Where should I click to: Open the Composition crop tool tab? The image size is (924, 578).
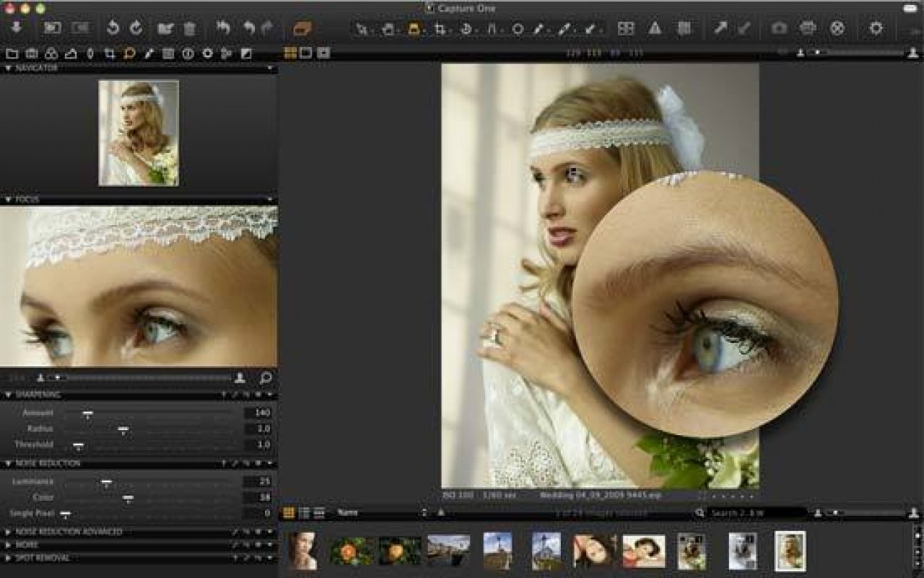click(110, 53)
